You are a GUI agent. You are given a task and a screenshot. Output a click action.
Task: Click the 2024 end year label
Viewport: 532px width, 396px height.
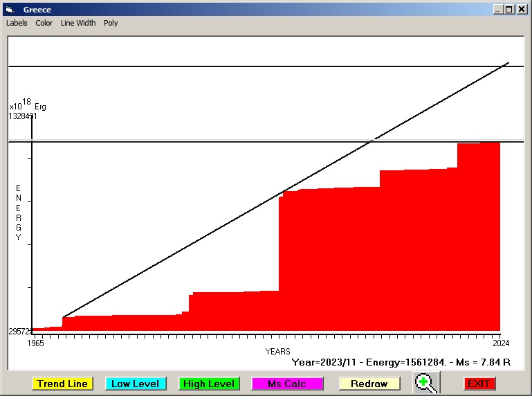pyautogui.click(x=499, y=343)
